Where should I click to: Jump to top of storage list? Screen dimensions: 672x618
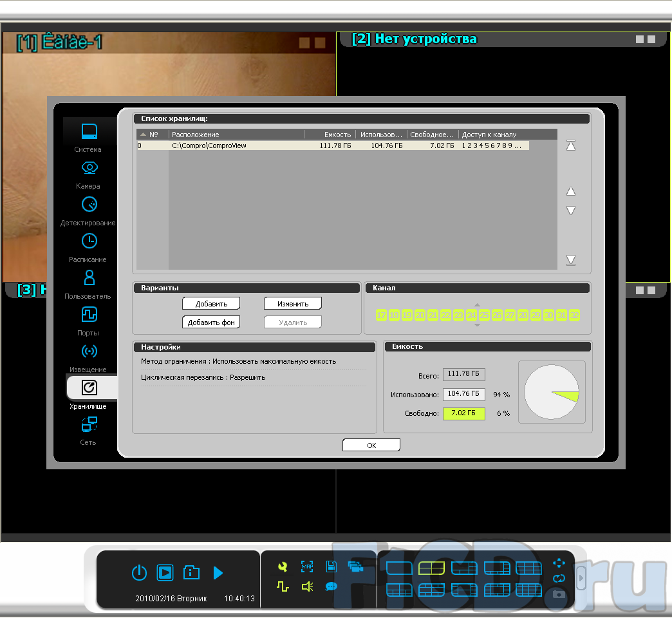click(571, 145)
